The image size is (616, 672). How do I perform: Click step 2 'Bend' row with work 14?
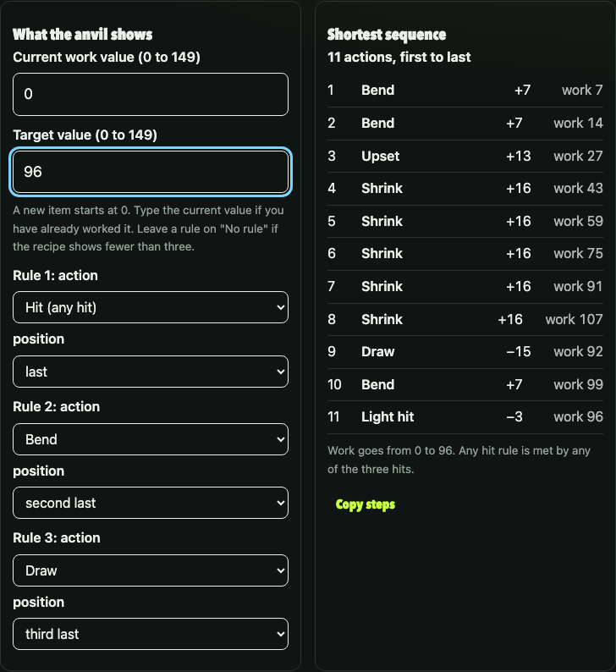pos(465,124)
